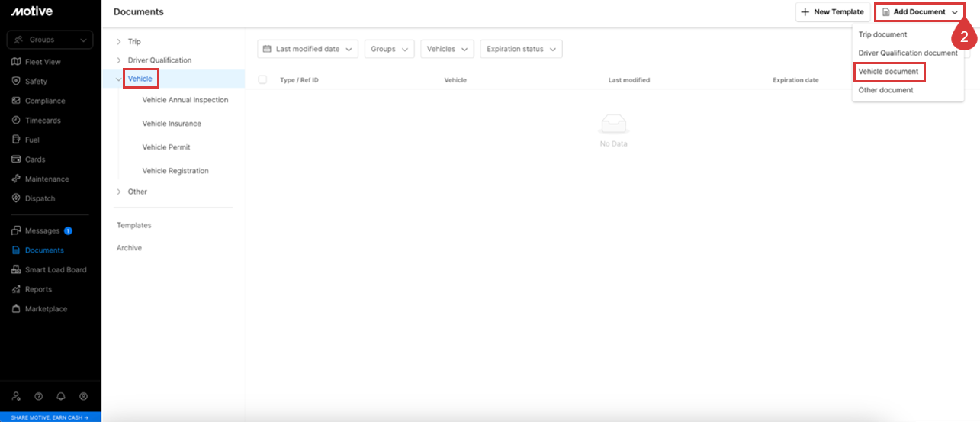This screenshot has width=980, height=422.
Task: Open the help question mark icon
Action: (x=39, y=396)
